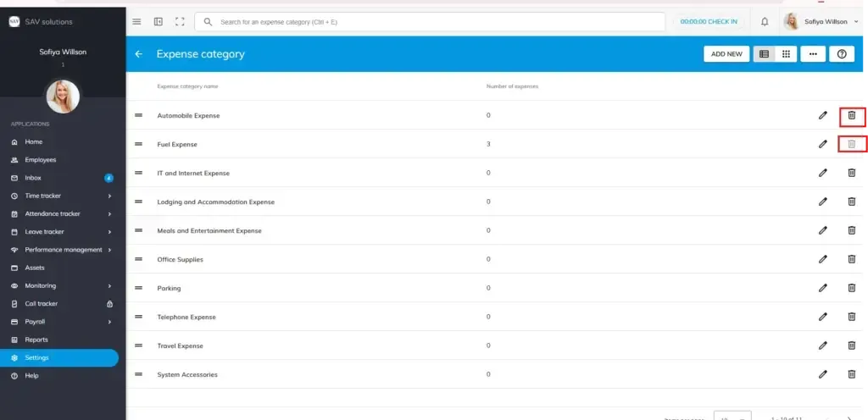Delete the Travel Expense category
This screenshot has height=420, width=868.
tap(852, 345)
